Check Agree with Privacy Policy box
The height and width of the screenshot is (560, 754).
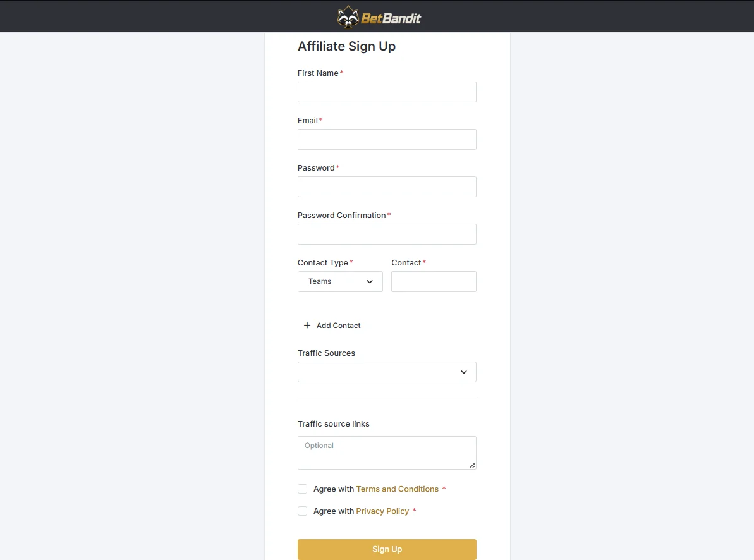tap(303, 511)
